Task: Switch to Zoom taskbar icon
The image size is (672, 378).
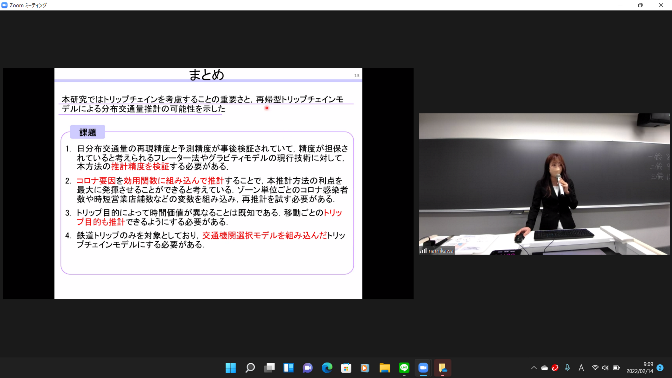Action: click(x=423, y=368)
